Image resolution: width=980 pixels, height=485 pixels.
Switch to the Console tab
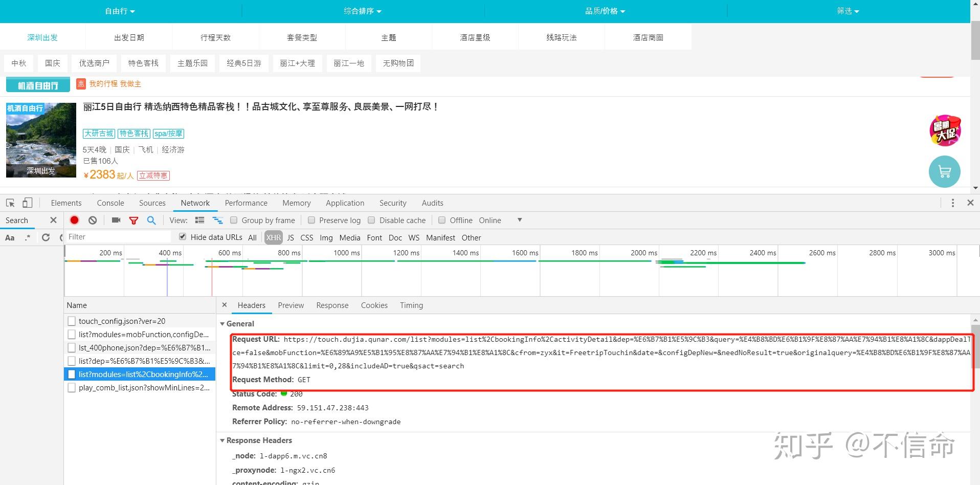[x=110, y=203]
